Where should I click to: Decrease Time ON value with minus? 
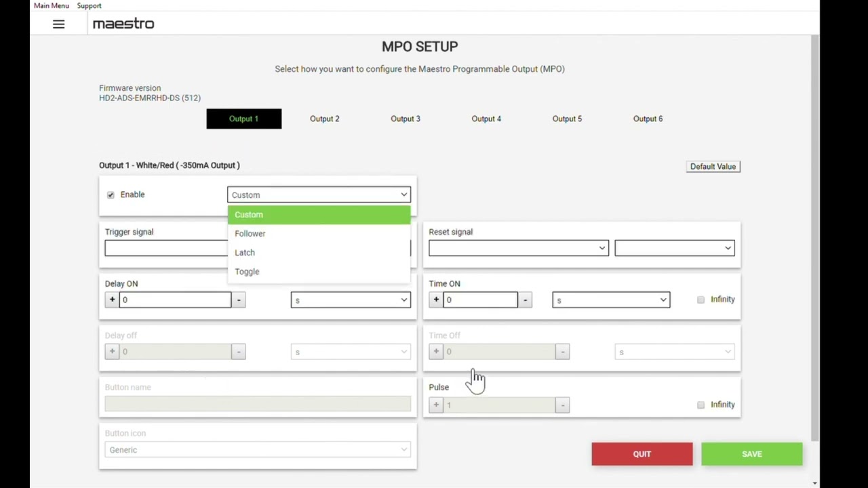pos(525,300)
